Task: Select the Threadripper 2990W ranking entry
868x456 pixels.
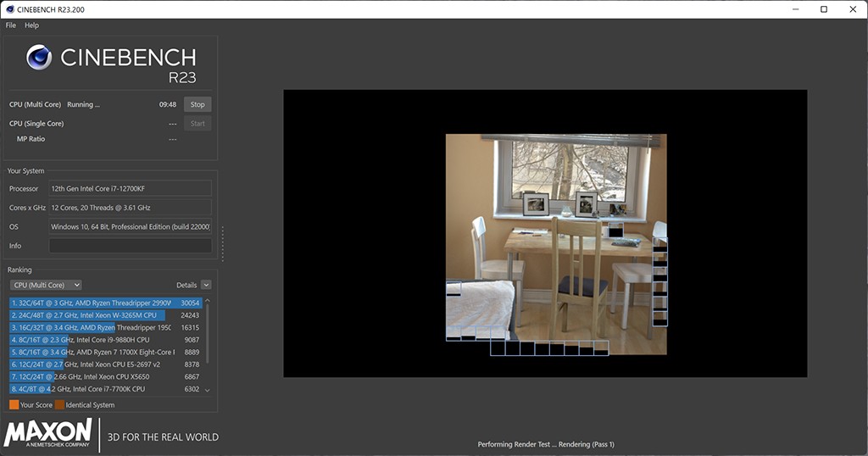Action: point(92,303)
